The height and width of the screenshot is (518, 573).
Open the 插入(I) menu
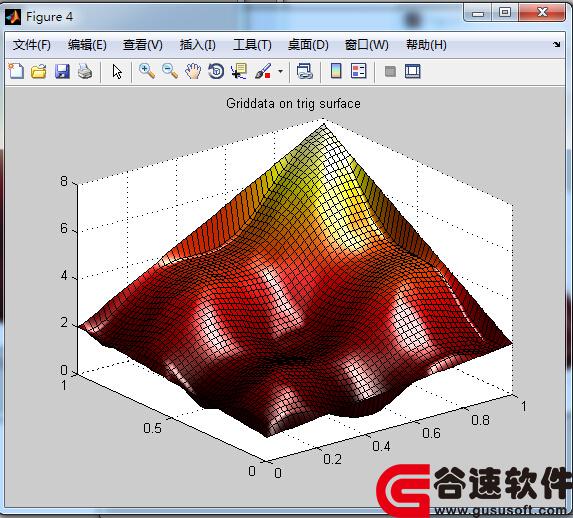point(197,45)
